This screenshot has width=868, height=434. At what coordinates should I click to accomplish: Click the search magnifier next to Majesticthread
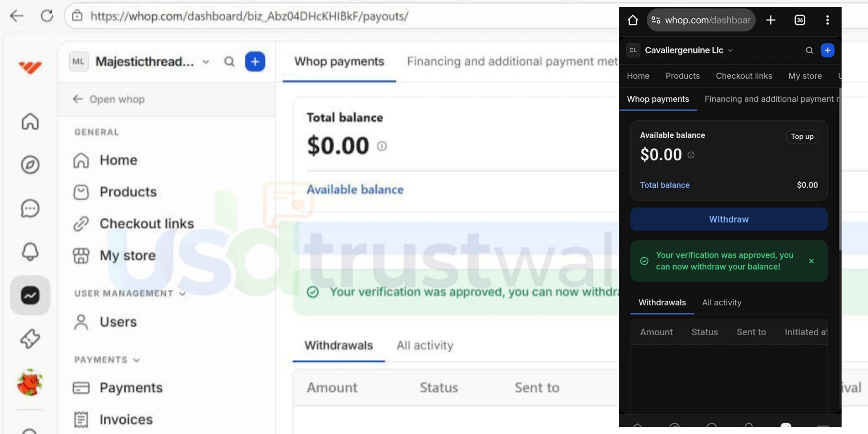pyautogui.click(x=230, y=61)
